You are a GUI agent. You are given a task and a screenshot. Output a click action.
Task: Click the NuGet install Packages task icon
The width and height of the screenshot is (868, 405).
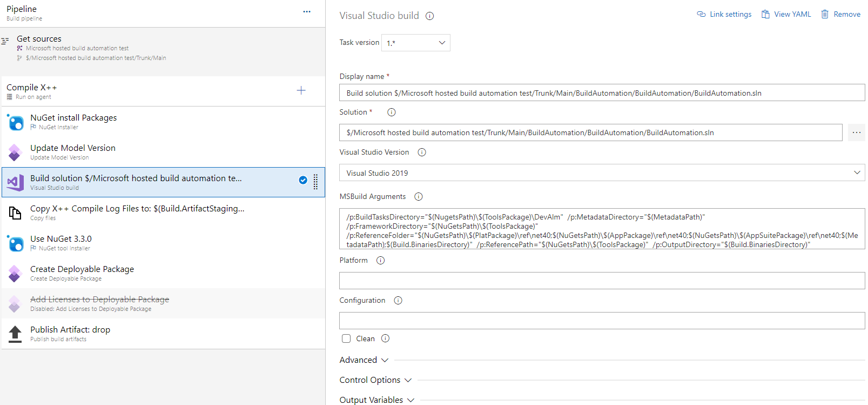coord(15,122)
